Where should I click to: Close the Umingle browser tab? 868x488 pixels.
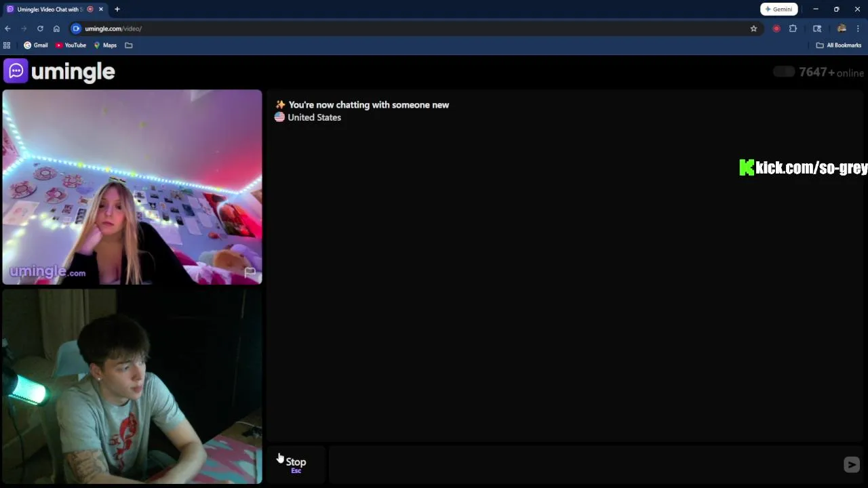(x=101, y=9)
